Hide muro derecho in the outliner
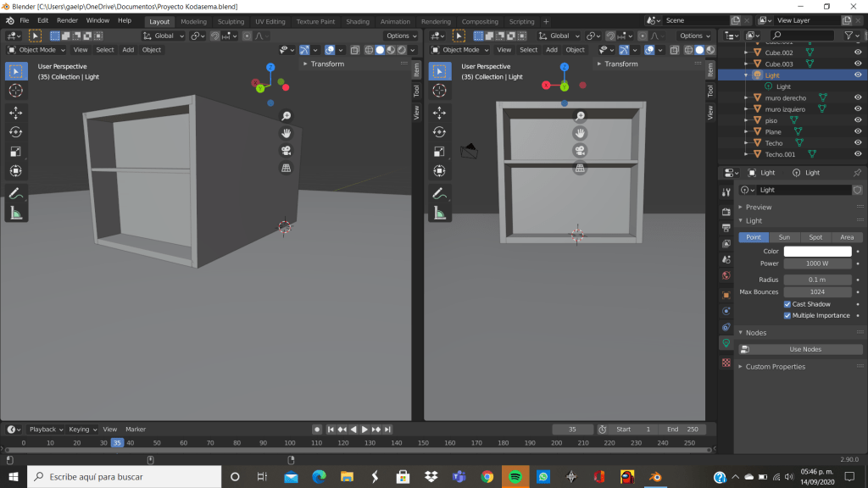868x488 pixels. [x=858, y=97]
